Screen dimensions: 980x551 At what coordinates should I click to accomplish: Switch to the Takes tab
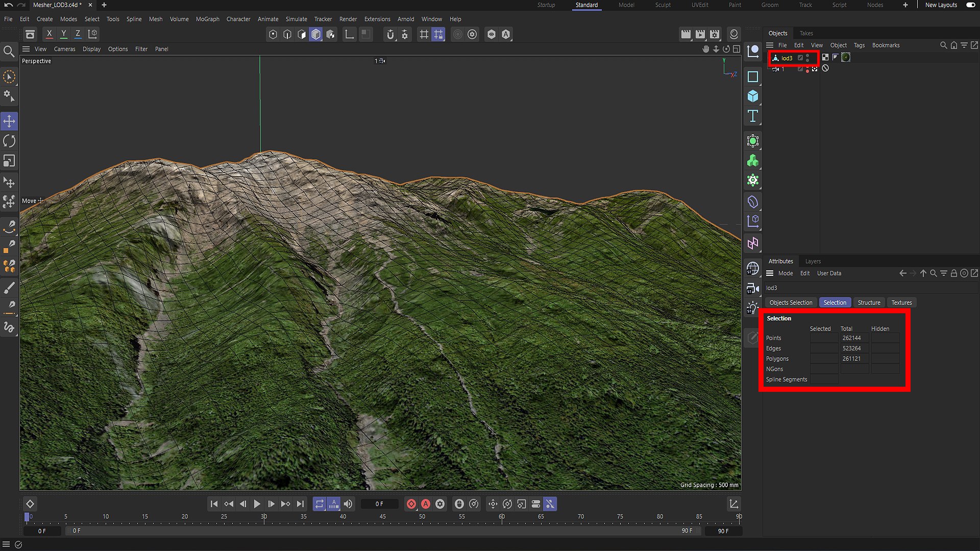tap(806, 33)
